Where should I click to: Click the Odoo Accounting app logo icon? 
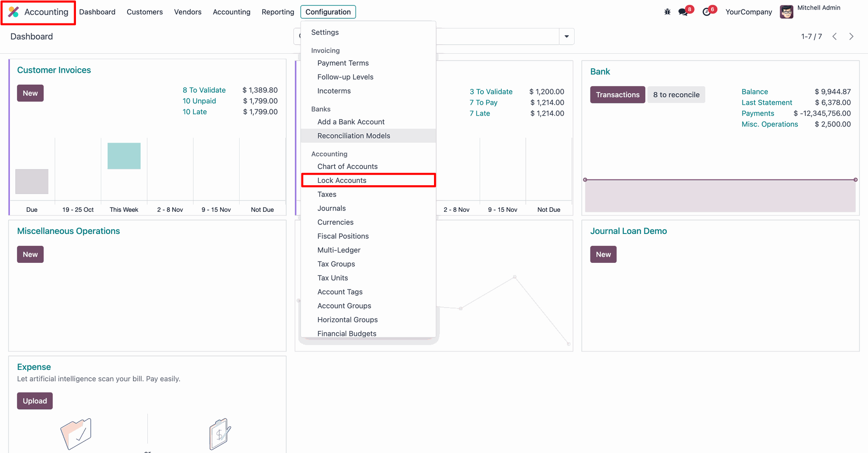point(14,12)
